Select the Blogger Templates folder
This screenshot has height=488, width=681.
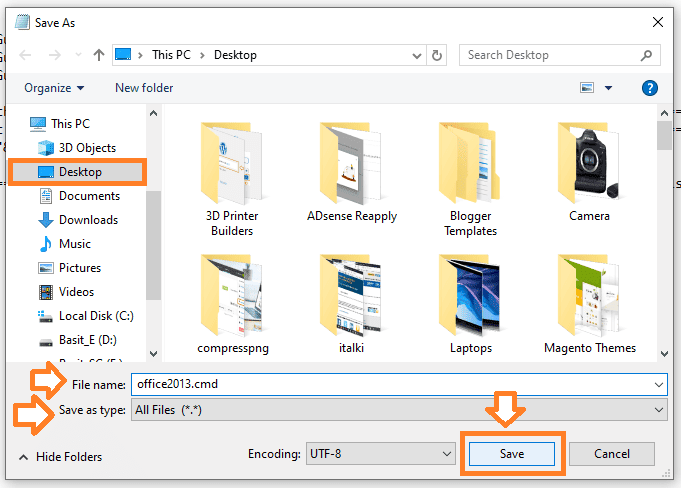(470, 180)
